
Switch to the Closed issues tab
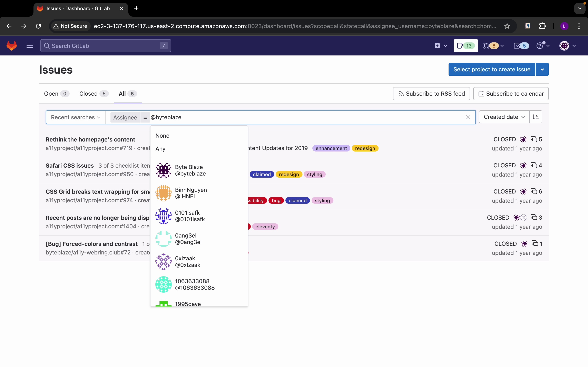coord(93,94)
